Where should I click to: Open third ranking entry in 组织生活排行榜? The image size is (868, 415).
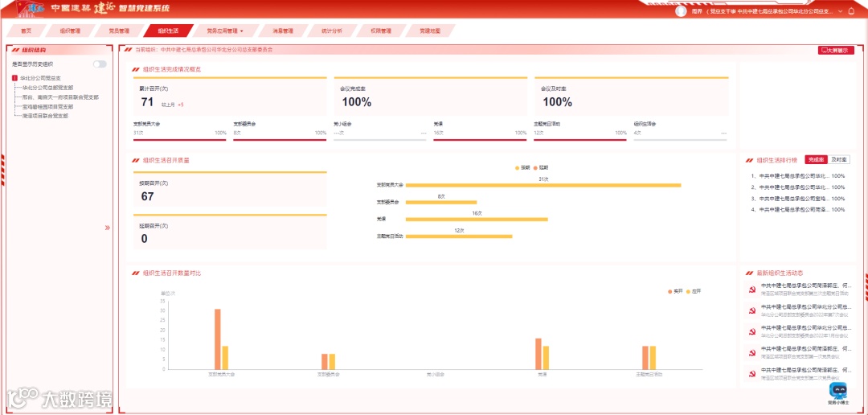pyautogui.click(x=798, y=199)
